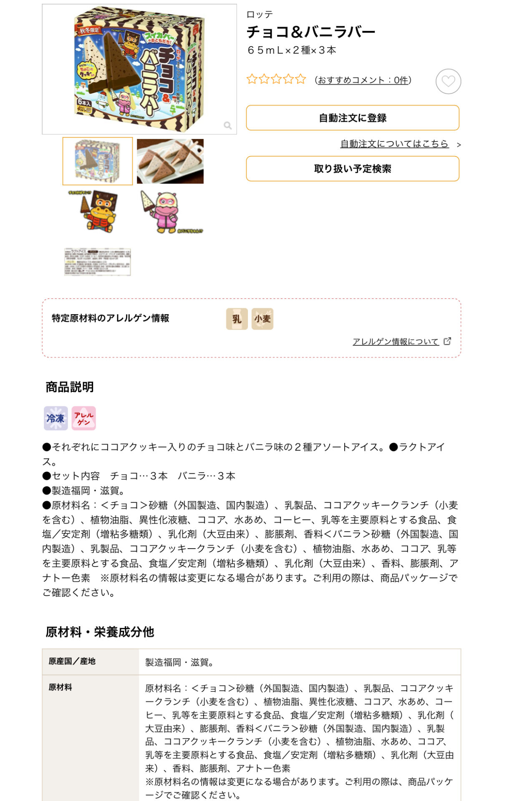Open the external link icon beside アレルゲン情報について
Screen dimensions: 532x801
click(447, 341)
